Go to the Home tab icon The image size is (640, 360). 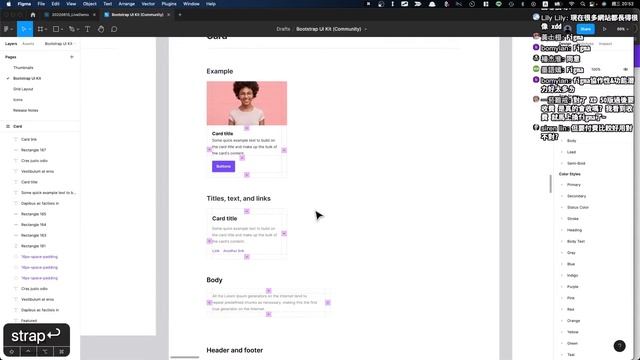[33, 15]
